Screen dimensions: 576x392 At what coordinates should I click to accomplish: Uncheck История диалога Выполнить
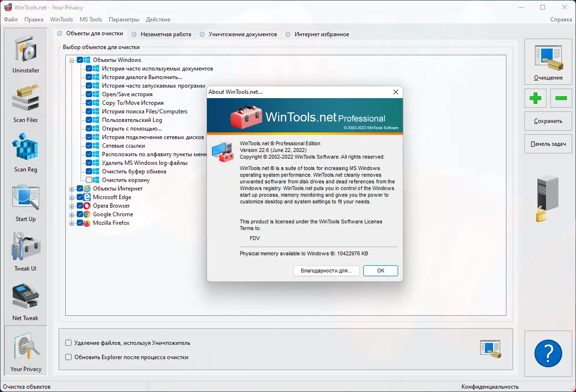(89, 77)
